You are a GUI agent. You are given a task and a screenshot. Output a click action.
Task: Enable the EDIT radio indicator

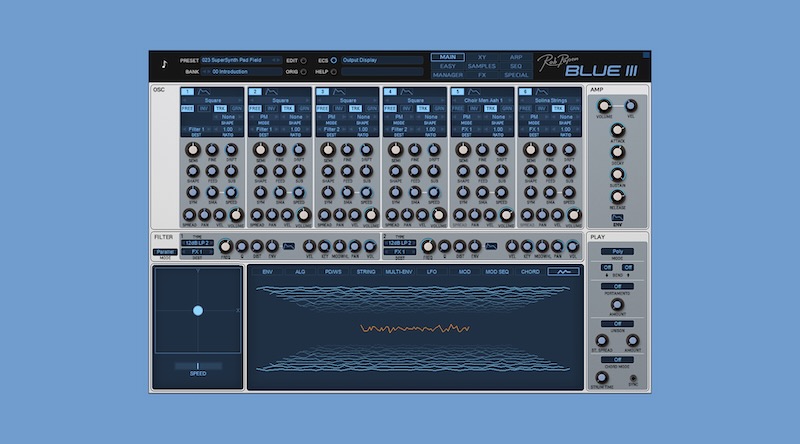pos(304,61)
